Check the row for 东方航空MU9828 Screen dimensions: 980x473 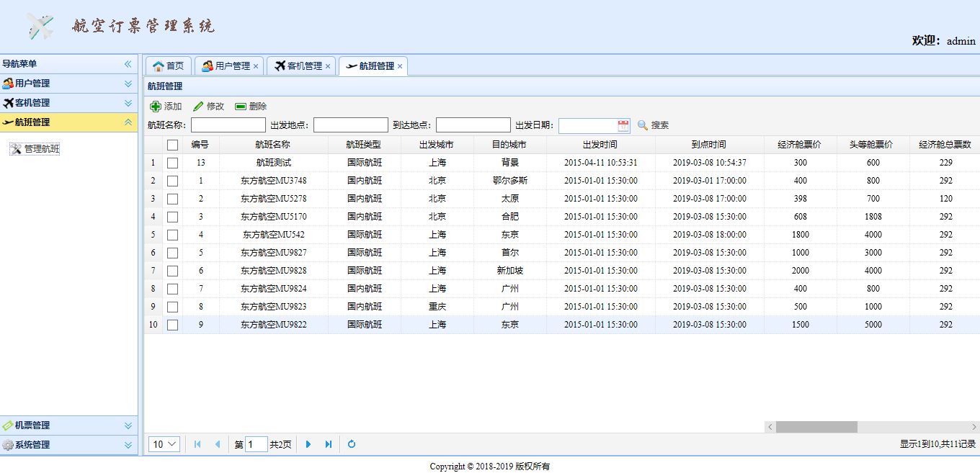(x=172, y=271)
